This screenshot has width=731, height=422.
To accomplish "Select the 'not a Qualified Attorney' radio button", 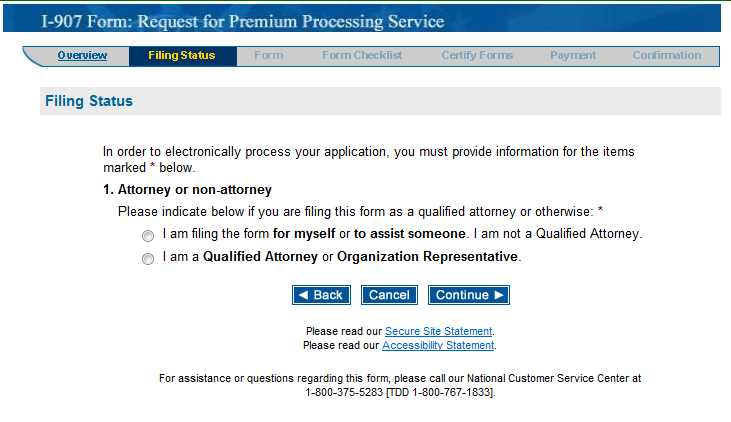I will tap(148, 236).
